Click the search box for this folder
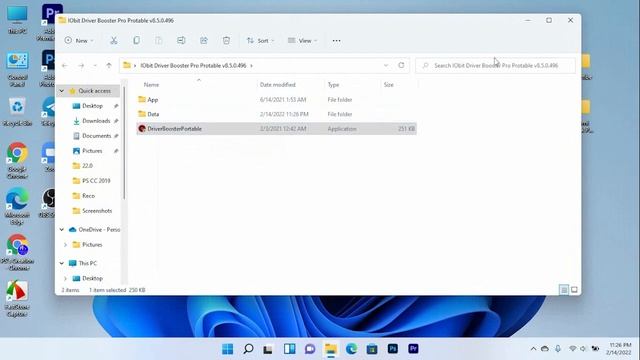 tap(496, 65)
